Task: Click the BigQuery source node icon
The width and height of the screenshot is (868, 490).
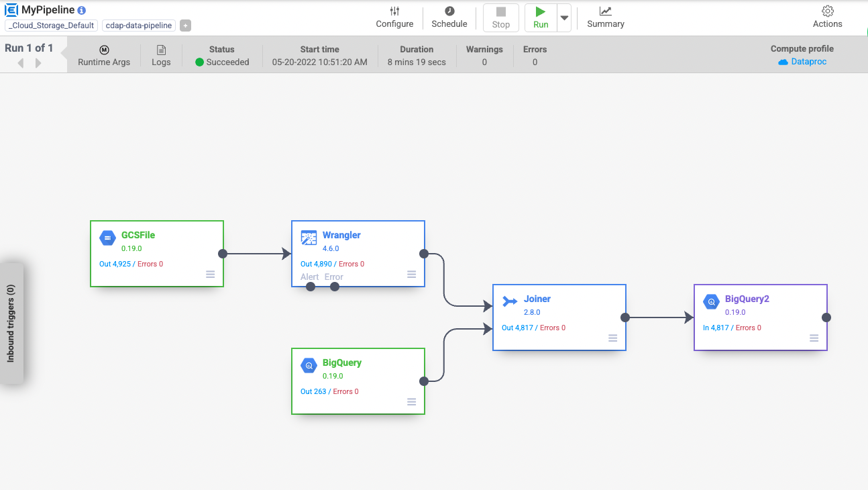Action: [x=309, y=365]
